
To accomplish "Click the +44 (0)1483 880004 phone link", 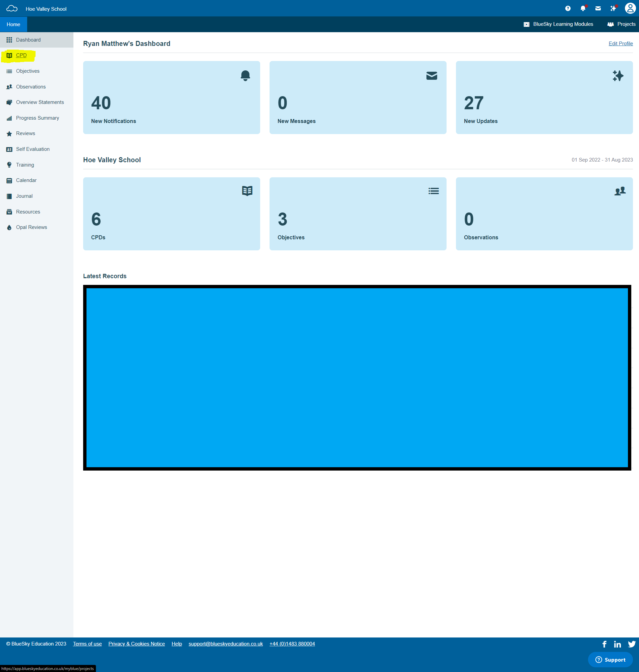I will (x=292, y=644).
